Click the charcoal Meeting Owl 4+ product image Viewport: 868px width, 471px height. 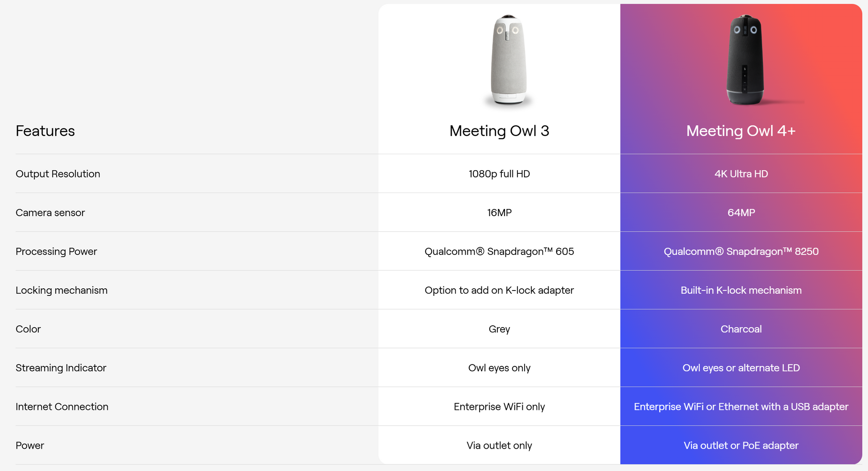point(744,60)
